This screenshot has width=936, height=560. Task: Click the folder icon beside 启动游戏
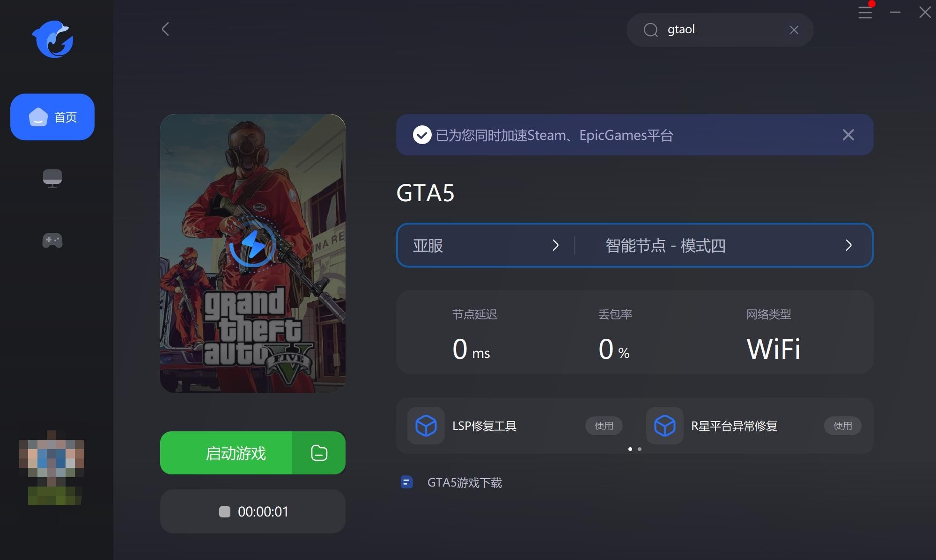319,453
